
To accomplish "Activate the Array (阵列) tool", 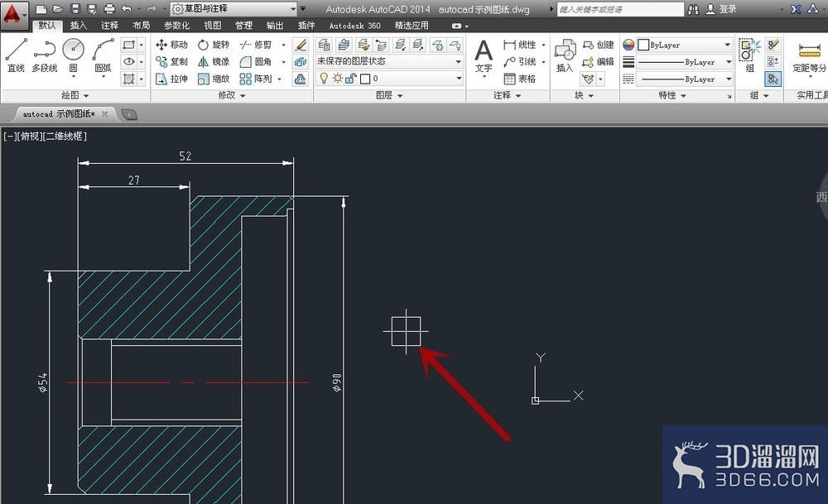I will coord(256,79).
